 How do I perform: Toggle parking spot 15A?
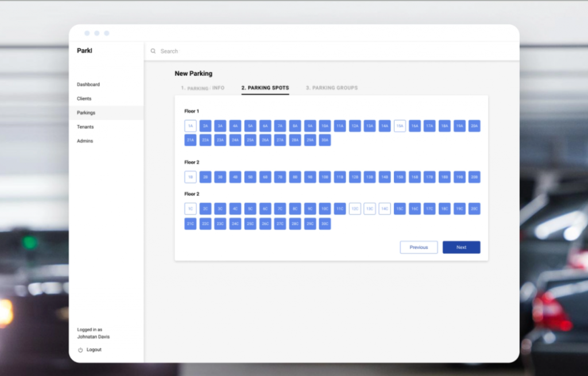click(x=400, y=126)
